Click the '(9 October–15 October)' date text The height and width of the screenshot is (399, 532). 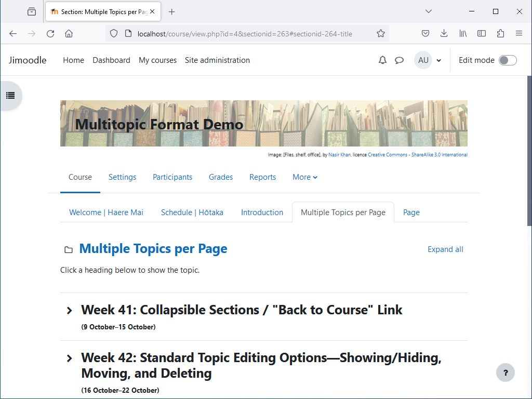click(118, 327)
